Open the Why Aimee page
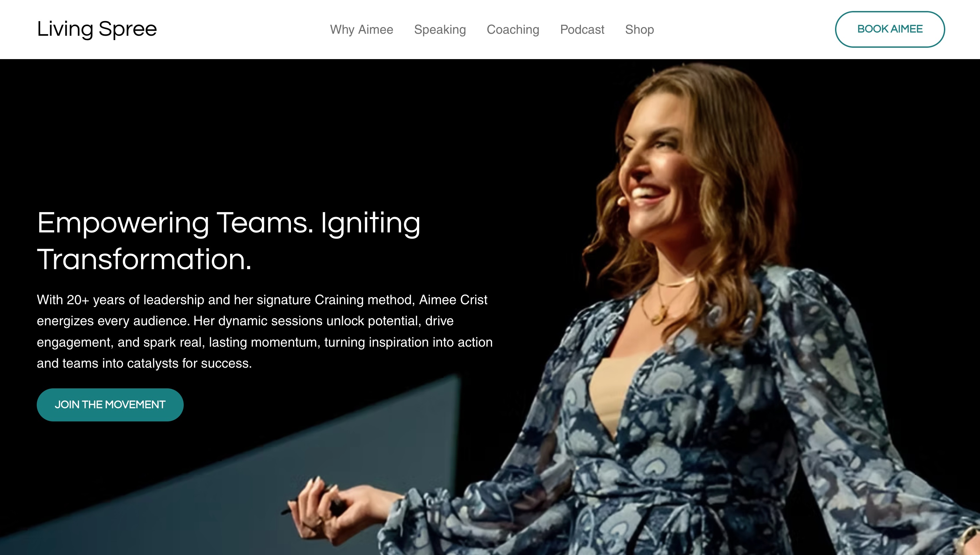 361,29
